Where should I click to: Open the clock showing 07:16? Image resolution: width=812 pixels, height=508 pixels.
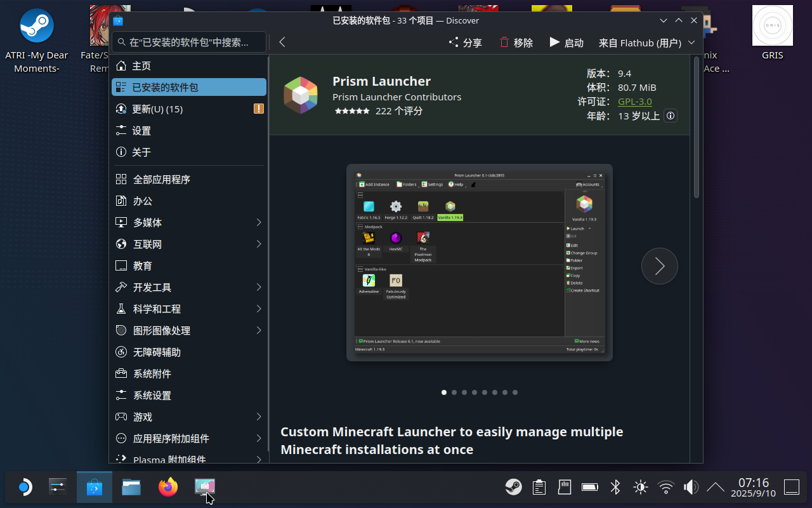coord(753,487)
